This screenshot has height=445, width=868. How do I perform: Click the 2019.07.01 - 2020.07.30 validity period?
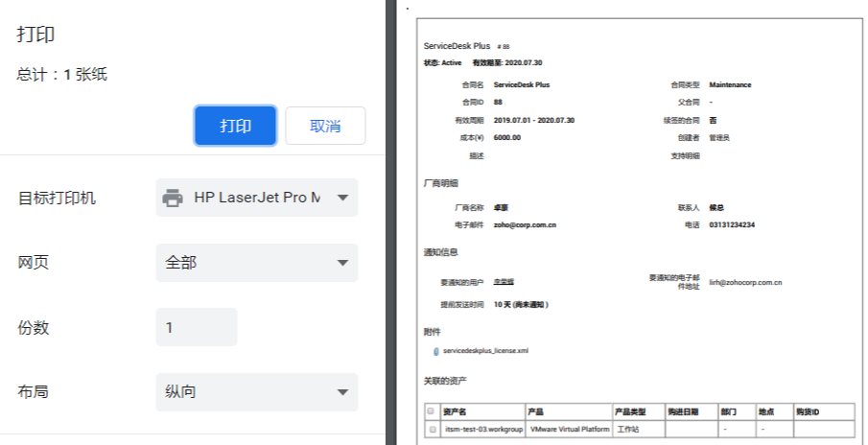coord(533,120)
